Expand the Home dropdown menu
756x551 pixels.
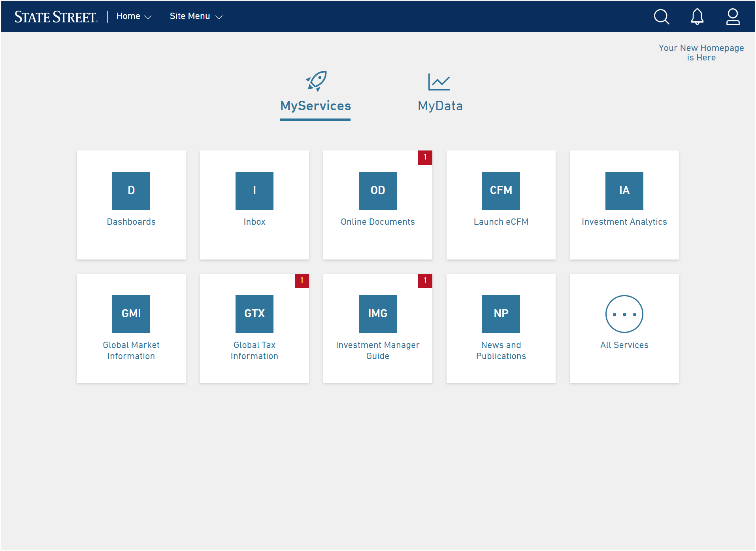(x=134, y=16)
